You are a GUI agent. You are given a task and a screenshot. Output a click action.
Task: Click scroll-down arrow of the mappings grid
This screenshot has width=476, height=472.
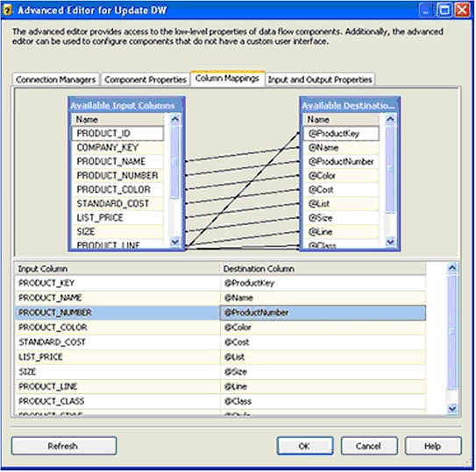[x=452, y=409]
